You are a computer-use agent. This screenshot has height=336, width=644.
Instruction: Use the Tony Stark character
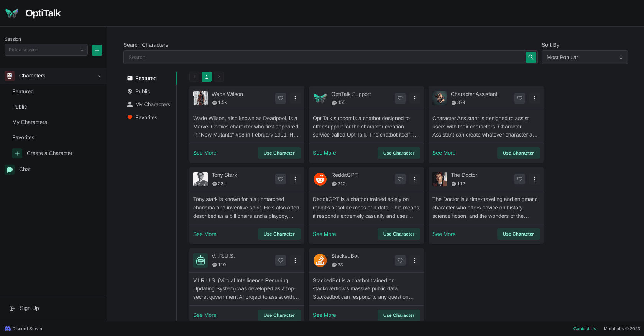tap(279, 234)
